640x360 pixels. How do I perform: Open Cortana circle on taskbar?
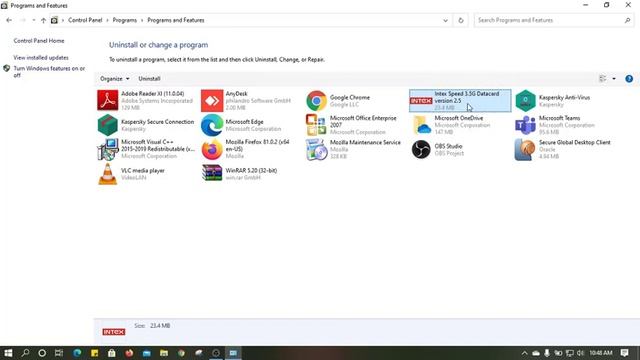click(42, 353)
